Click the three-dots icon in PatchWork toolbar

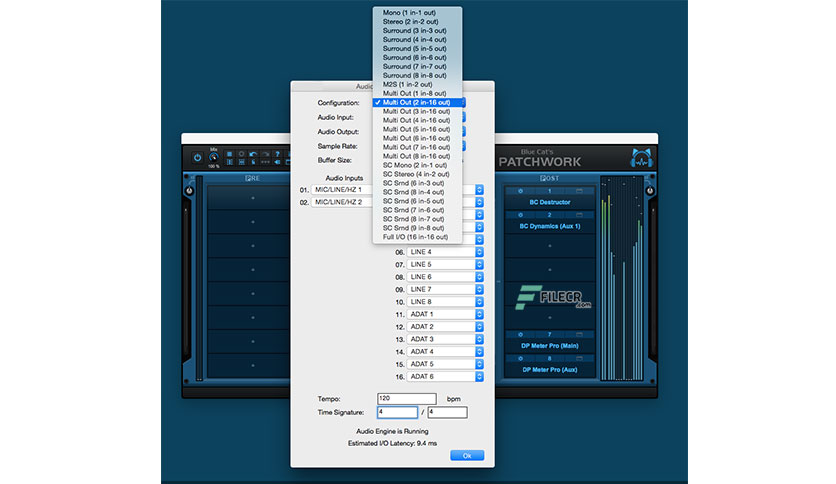265,162
